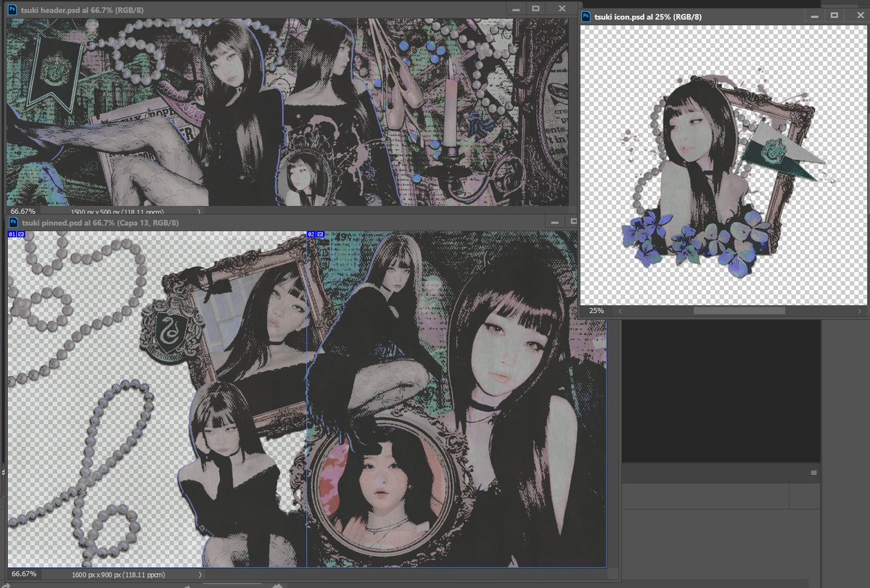This screenshot has width=870, height=588.
Task: Click the 25% zoom field in tsuki icon.psd
Action: [596, 311]
